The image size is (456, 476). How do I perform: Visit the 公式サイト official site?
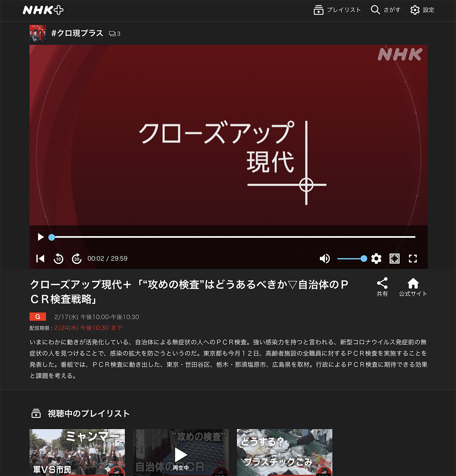pyautogui.click(x=413, y=287)
